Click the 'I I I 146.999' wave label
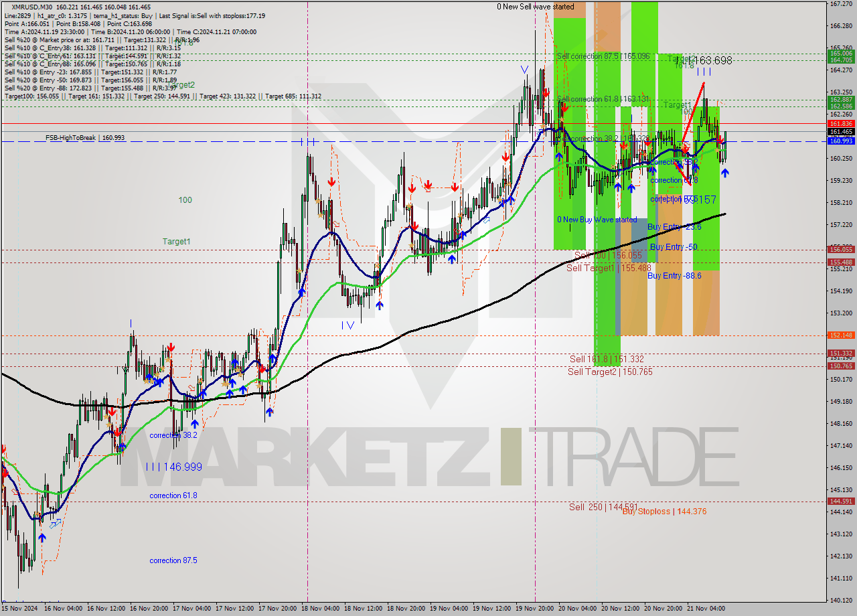857x616 pixels. click(174, 467)
